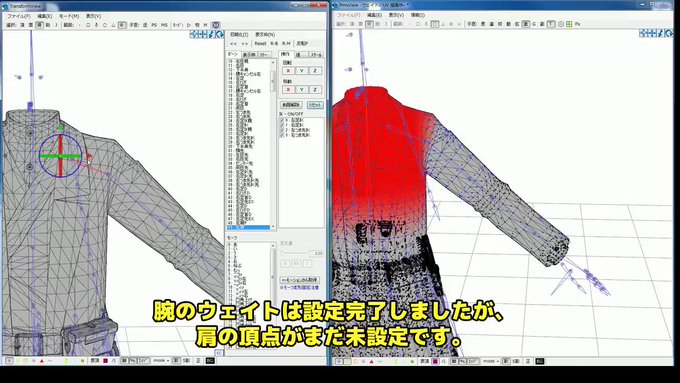Click rotate-view icon in PmxView viewport corner
The width and height of the screenshot is (680, 383).
pos(668,33)
